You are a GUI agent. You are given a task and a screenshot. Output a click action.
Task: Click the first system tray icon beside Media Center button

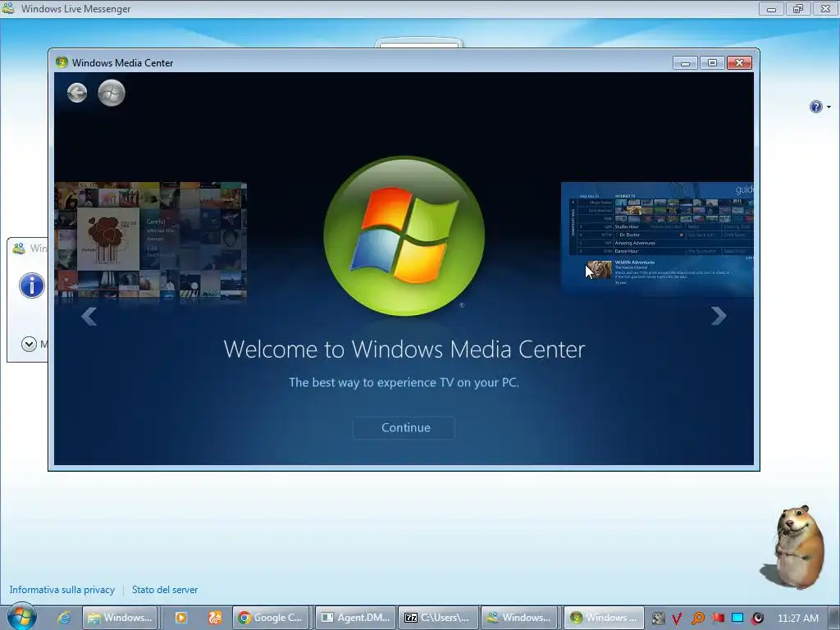click(x=658, y=619)
